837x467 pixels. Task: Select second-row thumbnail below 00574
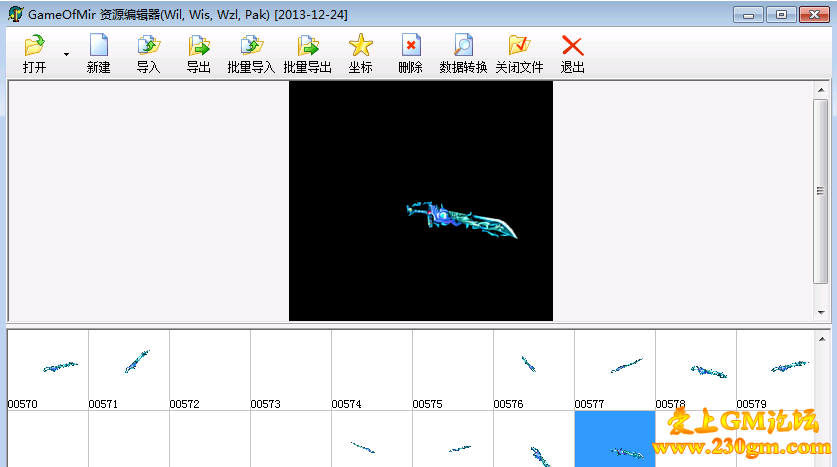click(372, 439)
